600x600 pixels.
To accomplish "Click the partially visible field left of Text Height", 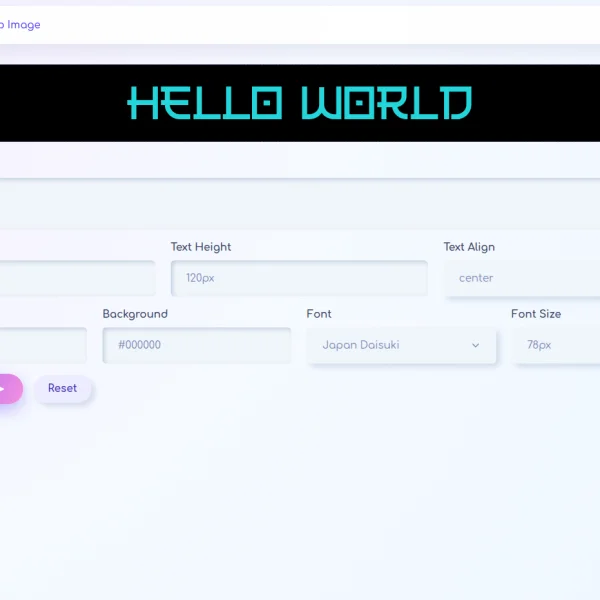I will [x=77, y=278].
